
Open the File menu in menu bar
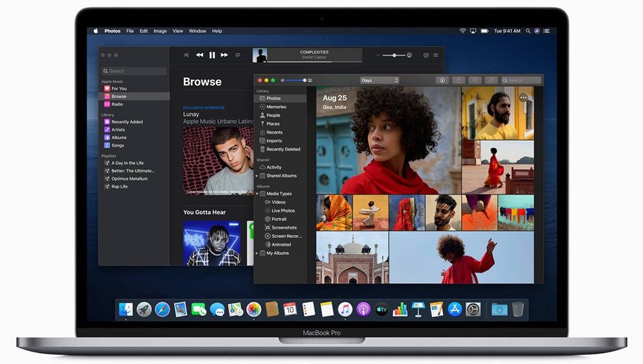130,31
